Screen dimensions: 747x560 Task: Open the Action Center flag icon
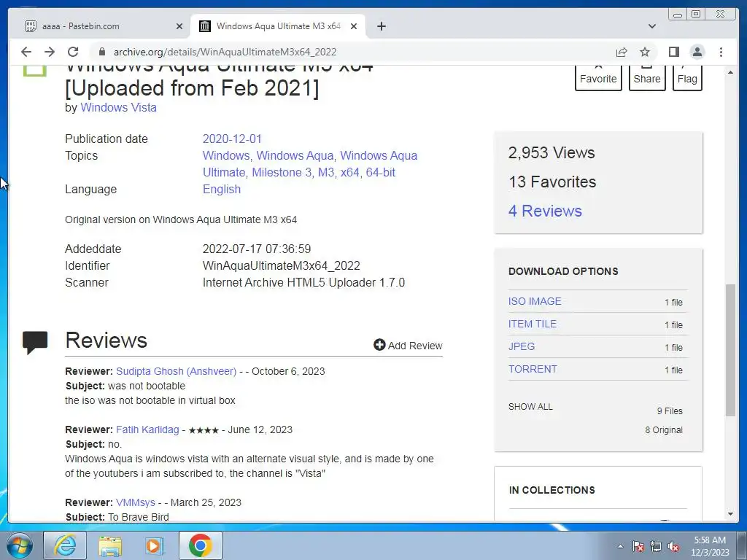[638, 546]
